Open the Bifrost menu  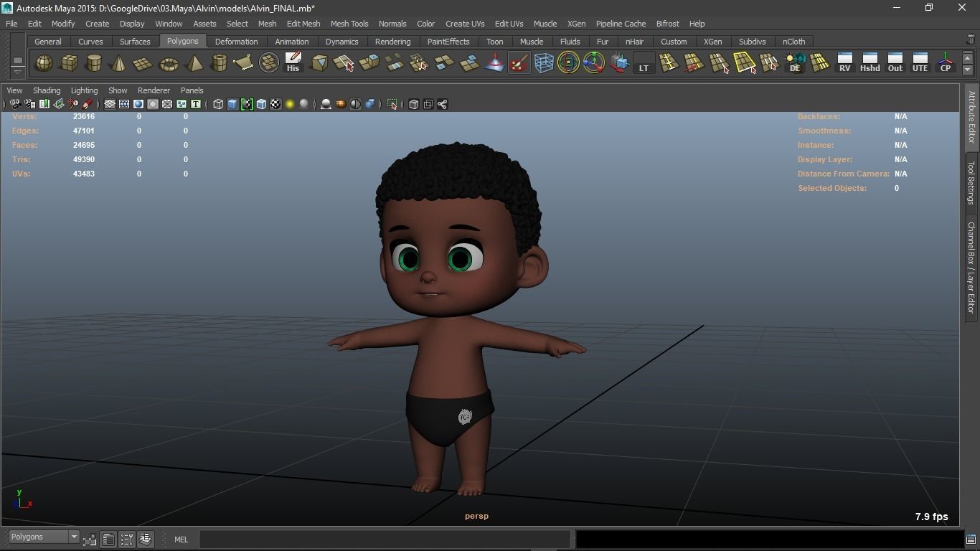point(667,24)
